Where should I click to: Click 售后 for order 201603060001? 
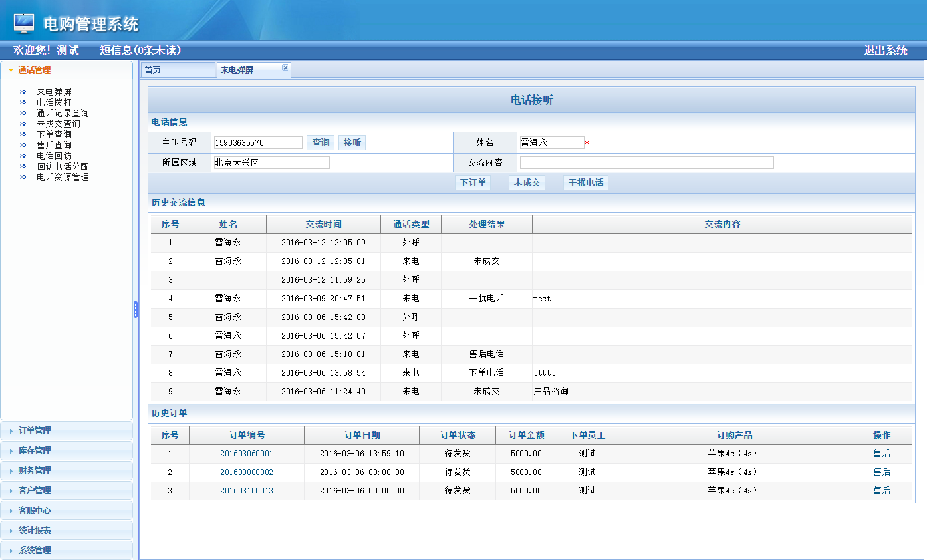click(x=882, y=454)
